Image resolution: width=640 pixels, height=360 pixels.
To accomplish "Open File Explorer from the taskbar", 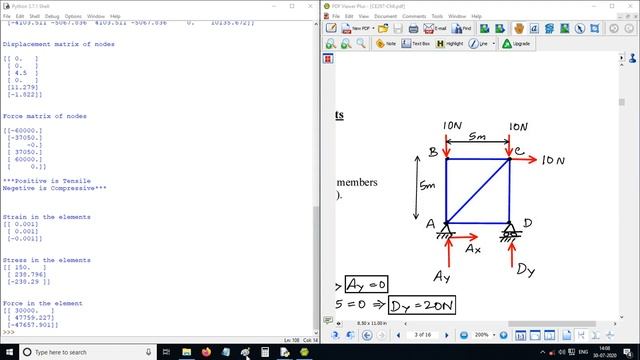I will coord(187,352).
